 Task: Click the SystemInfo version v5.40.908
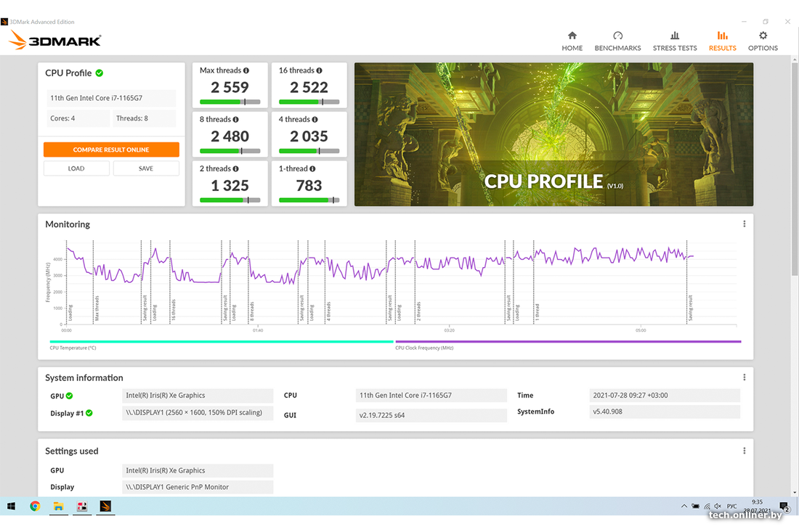[665, 412]
